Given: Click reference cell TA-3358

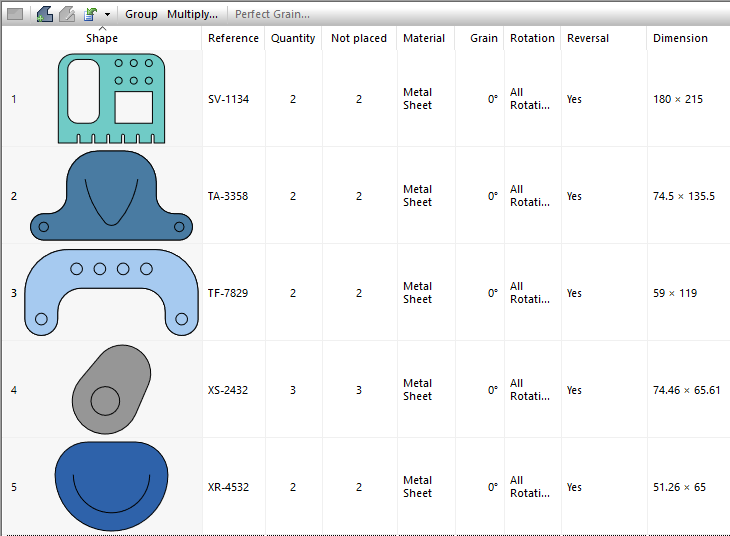Looking at the screenshot, I should [x=228, y=196].
